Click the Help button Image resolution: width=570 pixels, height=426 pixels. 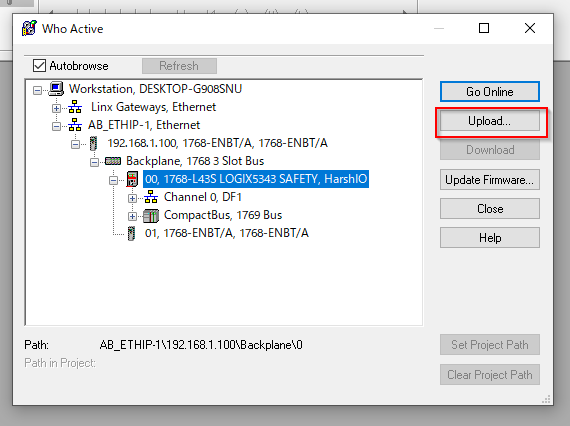click(x=490, y=238)
